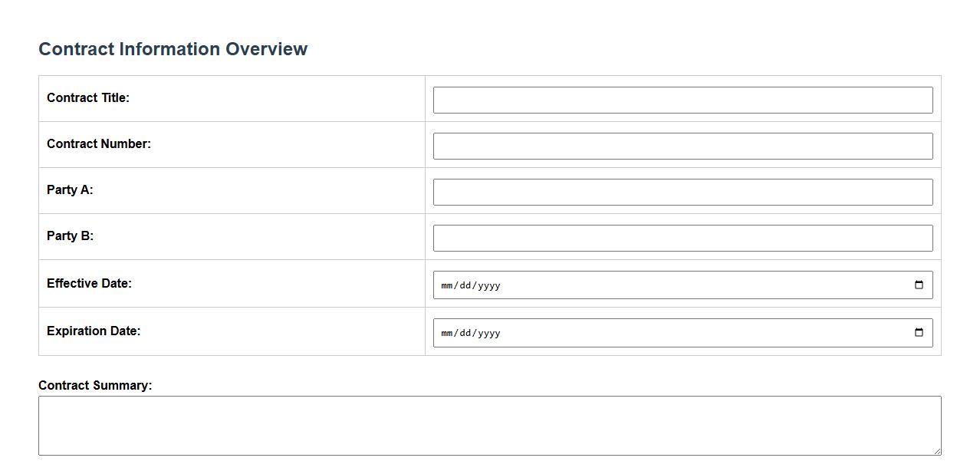
Task: Click the "Contract Title:" label
Action: [x=88, y=98]
